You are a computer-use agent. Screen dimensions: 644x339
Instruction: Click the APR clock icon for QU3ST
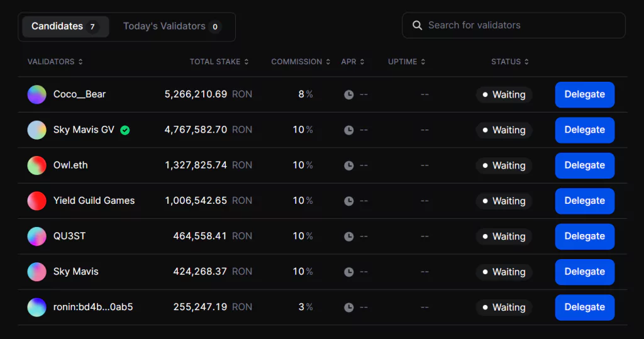tap(348, 236)
